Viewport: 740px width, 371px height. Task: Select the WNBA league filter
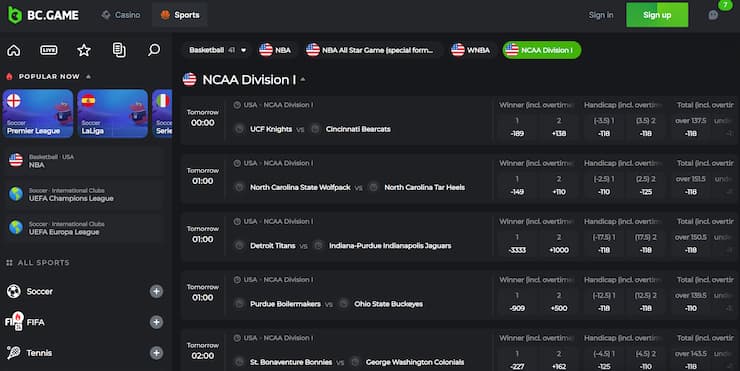(471, 50)
